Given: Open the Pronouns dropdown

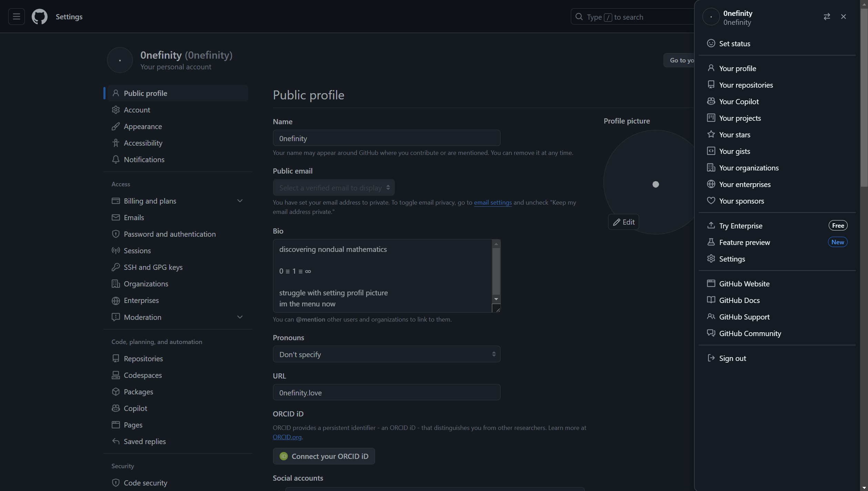Looking at the screenshot, I should point(386,354).
